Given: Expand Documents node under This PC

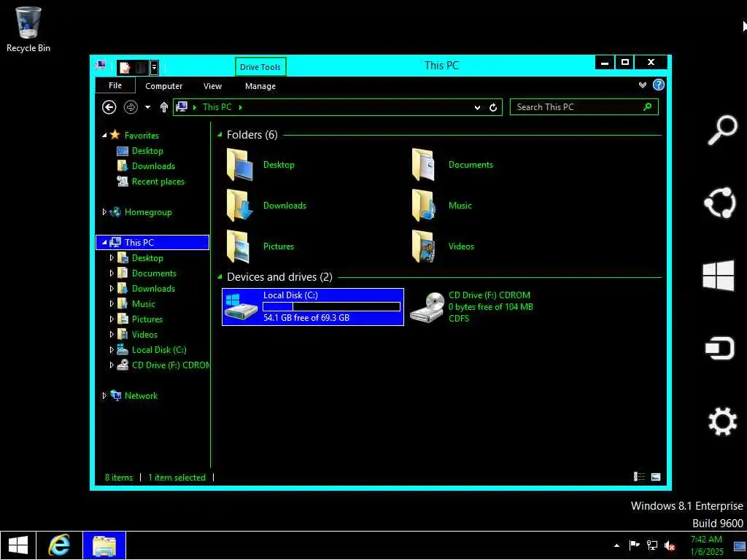Looking at the screenshot, I should pos(112,273).
